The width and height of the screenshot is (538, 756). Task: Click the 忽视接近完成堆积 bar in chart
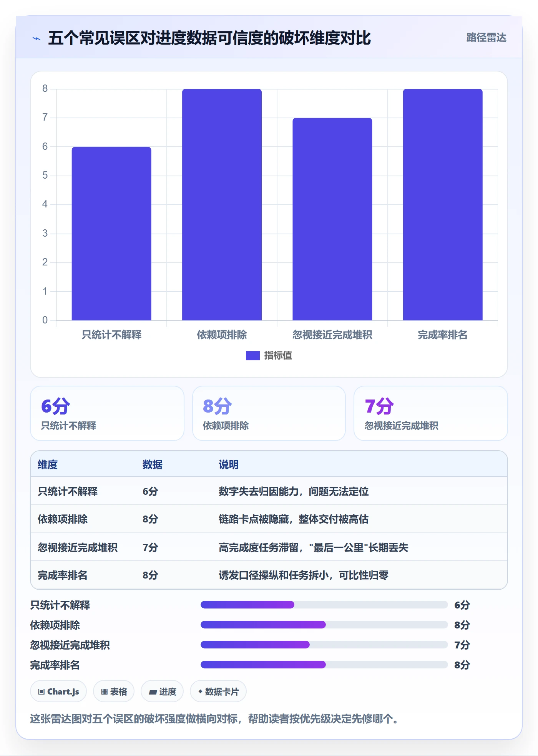(332, 219)
